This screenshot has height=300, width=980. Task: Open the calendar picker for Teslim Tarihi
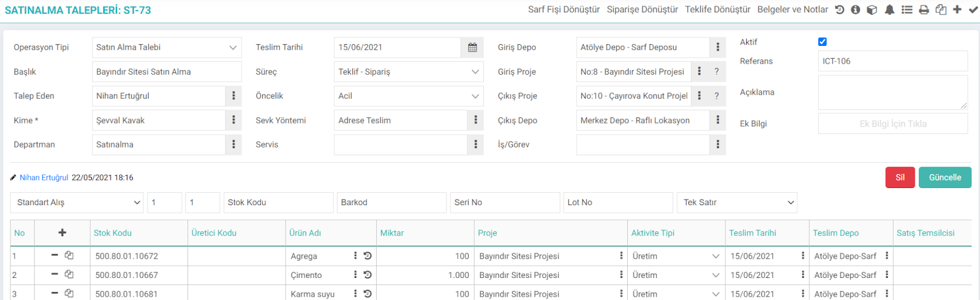click(x=472, y=47)
